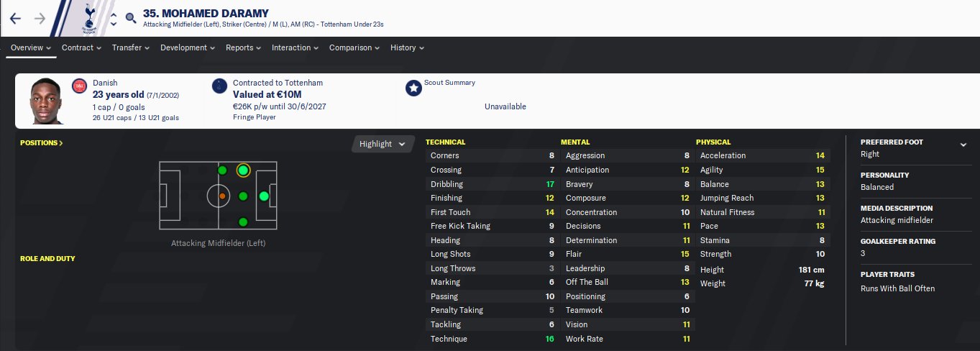The image size is (980, 351).
Task: Click the Scout Summary star icon
Action: [x=413, y=88]
